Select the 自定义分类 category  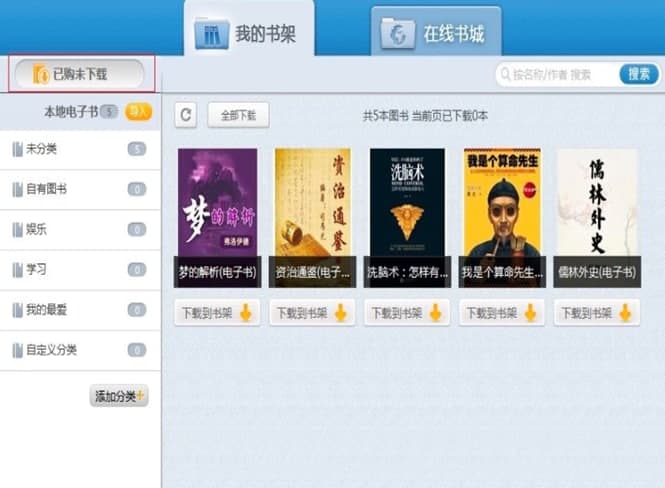80,350
